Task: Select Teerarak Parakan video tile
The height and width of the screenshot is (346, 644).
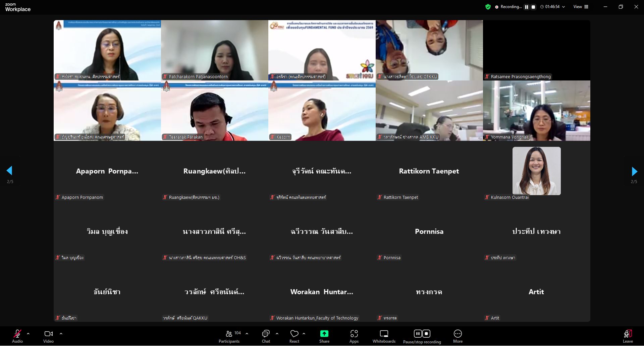Action: point(215,111)
